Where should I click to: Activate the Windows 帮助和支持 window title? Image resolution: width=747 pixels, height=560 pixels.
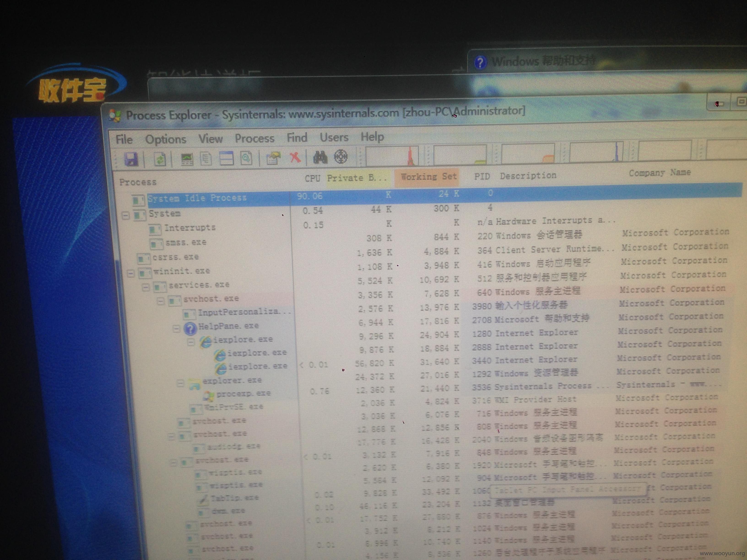tap(543, 61)
